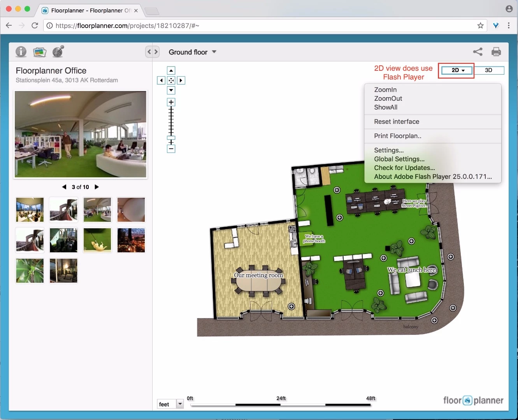Image resolution: width=518 pixels, height=420 pixels.
Task: Click the printer icon
Action: 496,52
